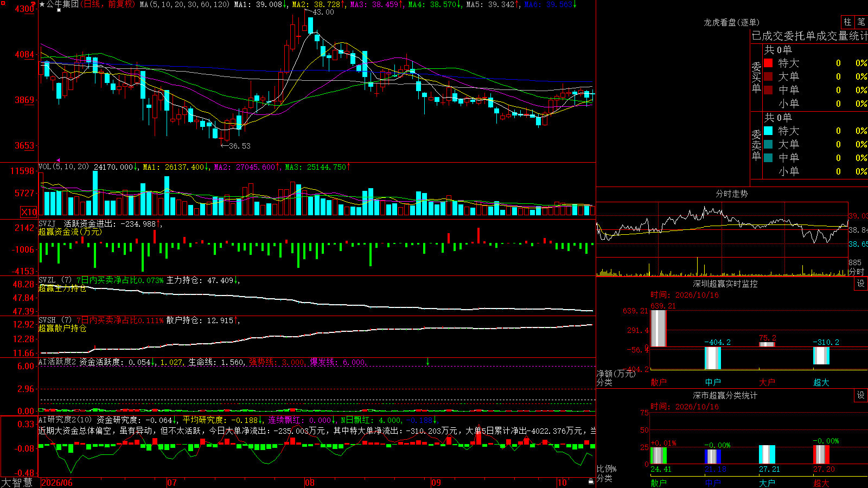This screenshot has width=868, height=488.
Task: Click the magenta triangle marker above VOL
Action: [58, 160]
